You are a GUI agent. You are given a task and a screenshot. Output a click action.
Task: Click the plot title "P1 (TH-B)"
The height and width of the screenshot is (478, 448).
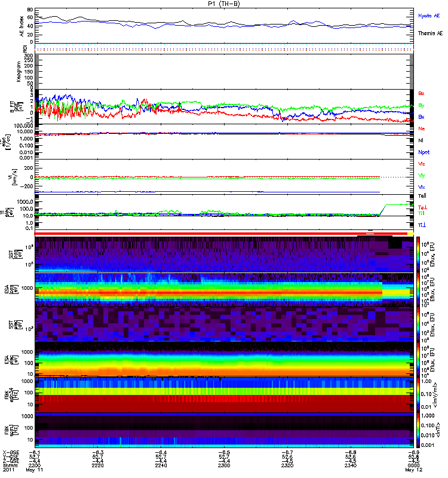224,4
